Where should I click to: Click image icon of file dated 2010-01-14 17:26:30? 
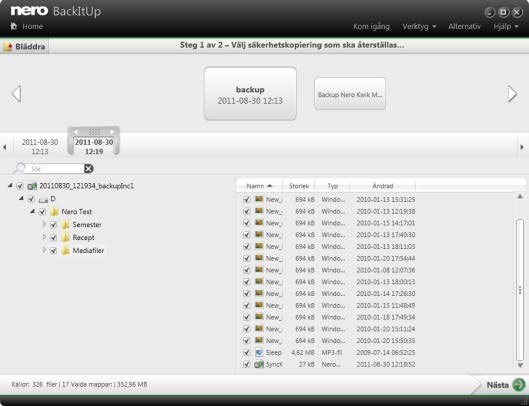[x=259, y=294]
